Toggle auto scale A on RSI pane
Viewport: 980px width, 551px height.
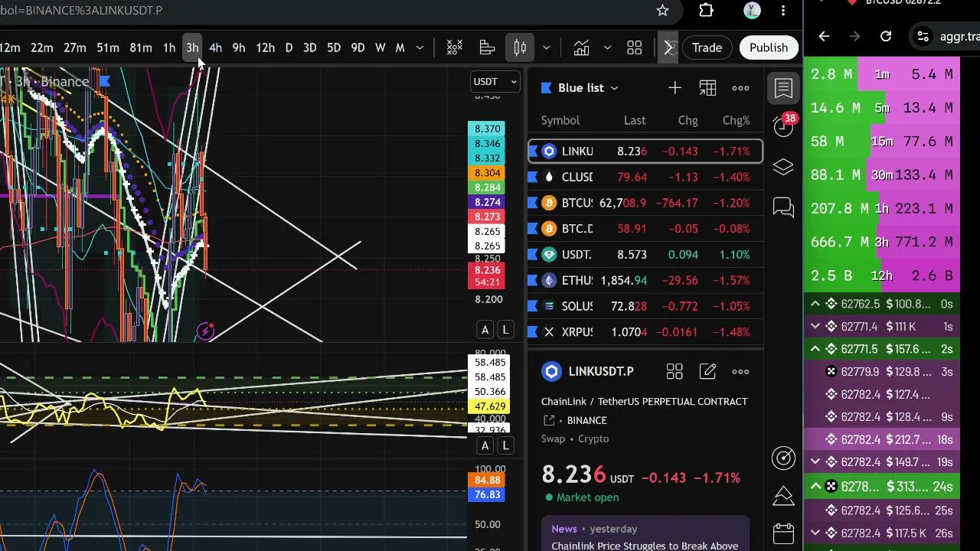coord(485,445)
